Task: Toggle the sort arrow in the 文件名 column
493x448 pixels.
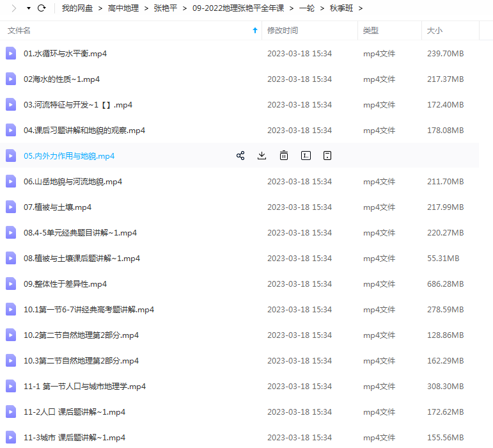Action: point(255,31)
